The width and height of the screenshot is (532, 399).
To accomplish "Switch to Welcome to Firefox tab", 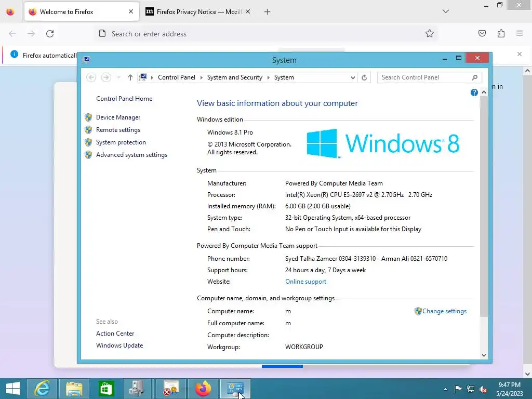I will click(82, 12).
